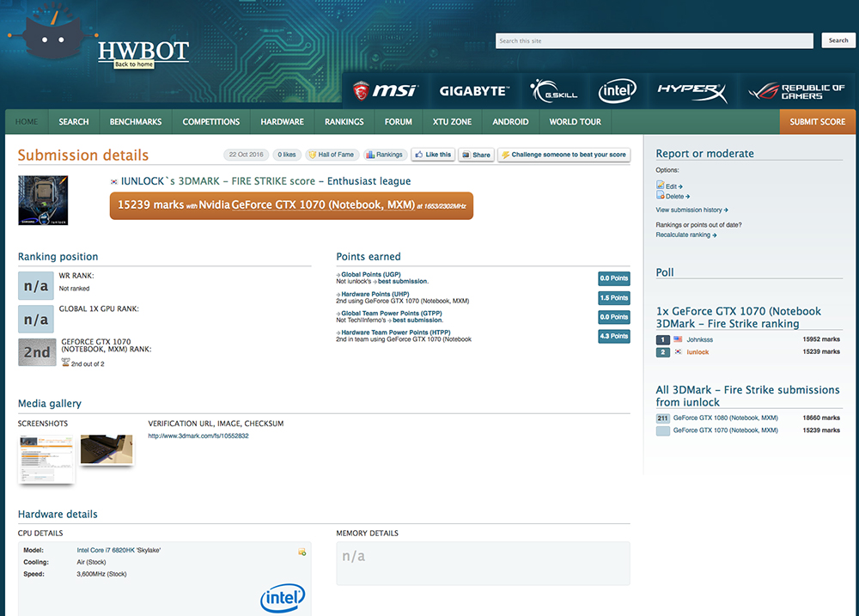Click the trophy icon beside 2nd out of 2
The image size is (859, 616).
65,363
